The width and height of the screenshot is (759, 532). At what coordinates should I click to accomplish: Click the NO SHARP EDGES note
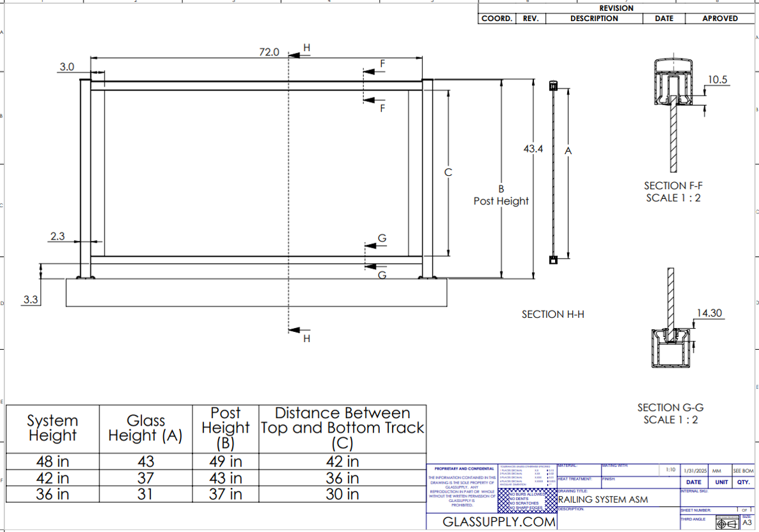tap(526, 508)
